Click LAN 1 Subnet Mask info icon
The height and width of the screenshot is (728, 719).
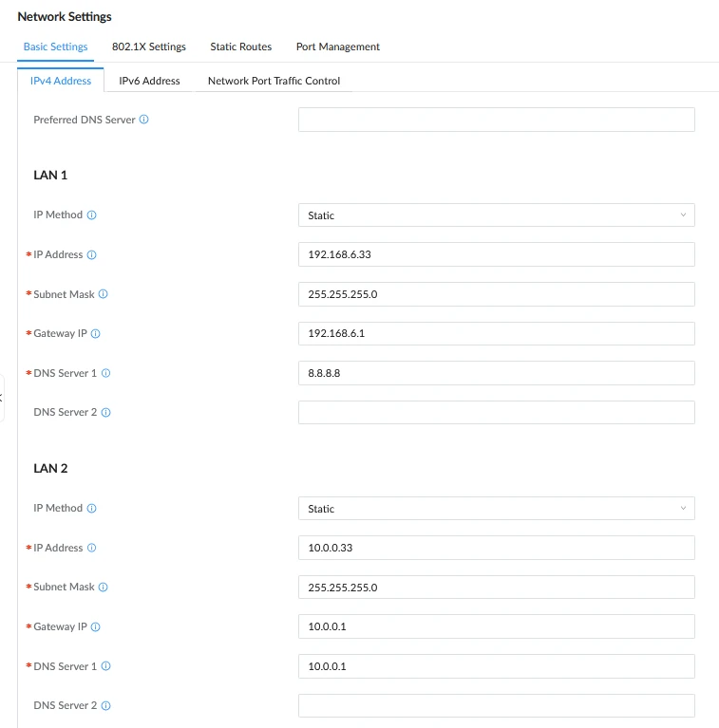104,294
